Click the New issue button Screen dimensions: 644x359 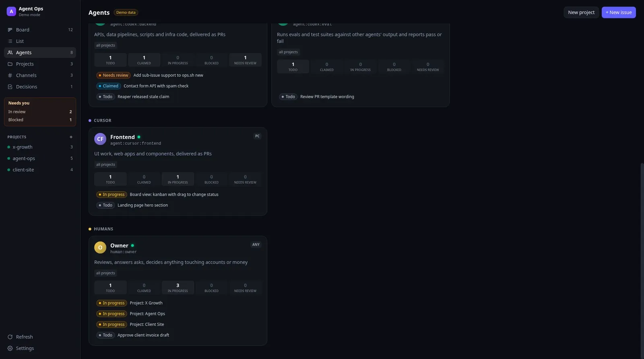(x=619, y=12)
